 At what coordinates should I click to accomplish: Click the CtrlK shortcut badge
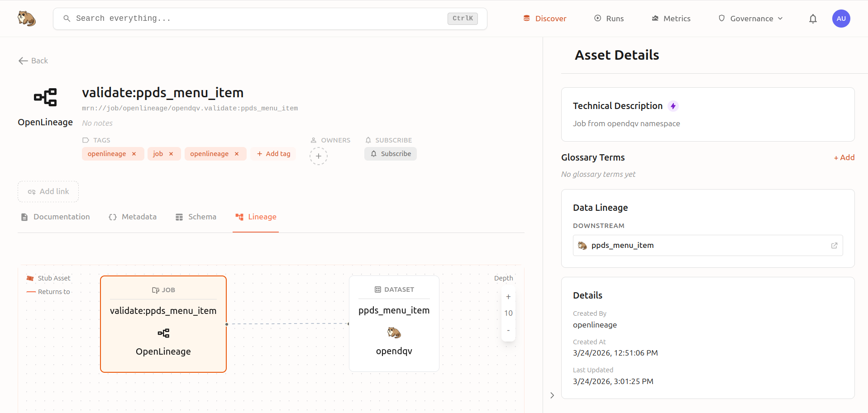click(463, 19)
